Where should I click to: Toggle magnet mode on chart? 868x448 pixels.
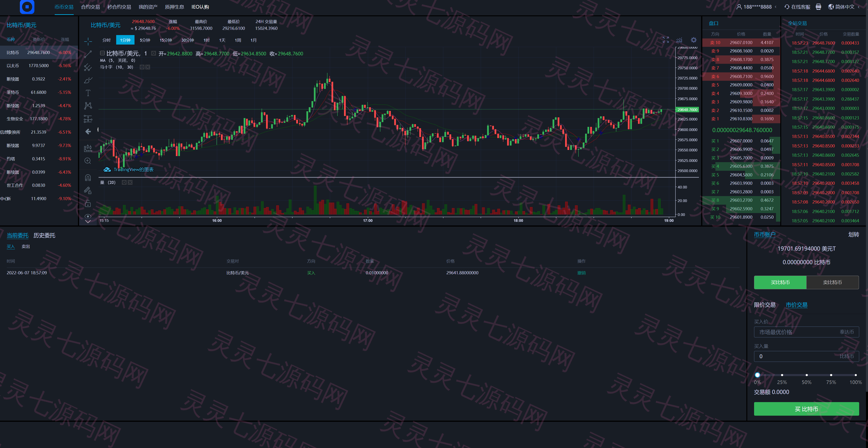88,178
